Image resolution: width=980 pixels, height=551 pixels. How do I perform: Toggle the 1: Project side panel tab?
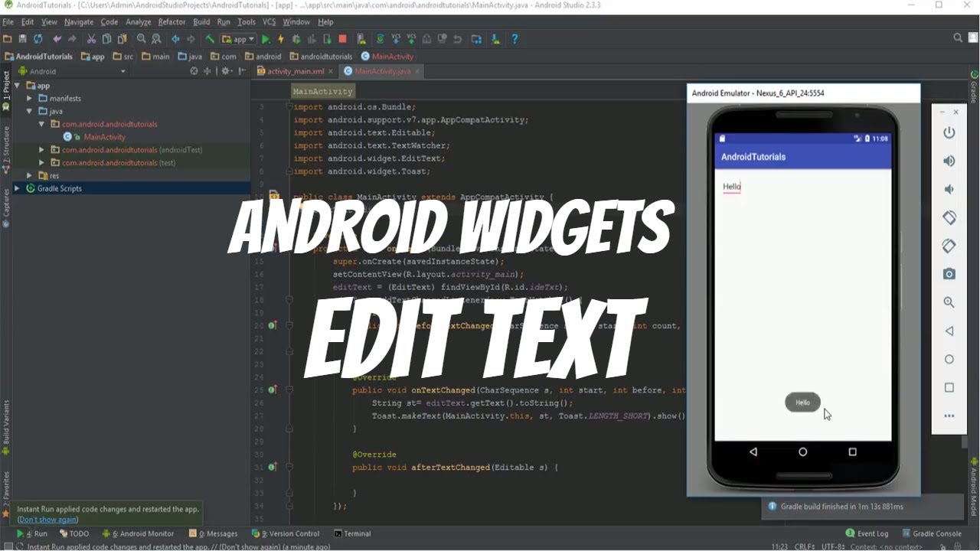(6, 91)
